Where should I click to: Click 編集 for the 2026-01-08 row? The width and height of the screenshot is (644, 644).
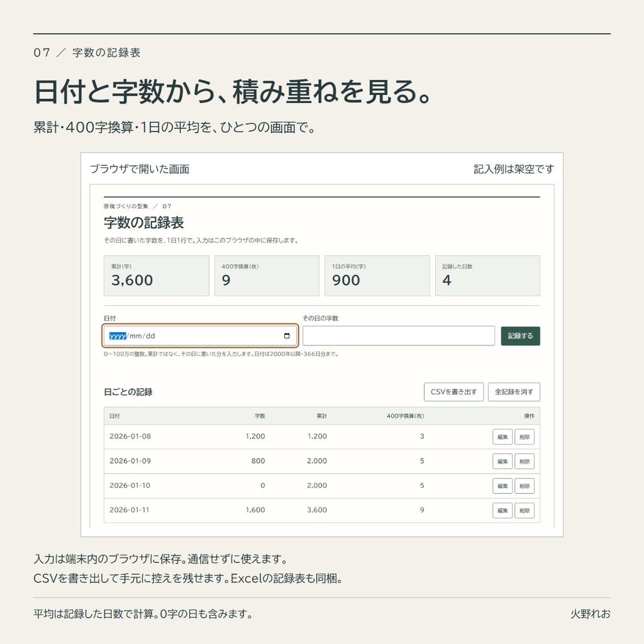(x=502, y=437)
